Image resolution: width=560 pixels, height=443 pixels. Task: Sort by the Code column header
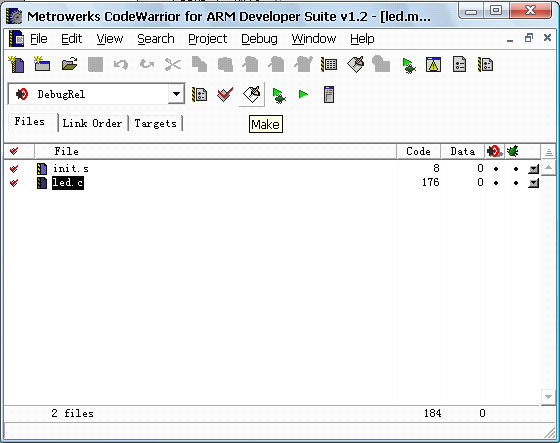click(x=418, y=151)
